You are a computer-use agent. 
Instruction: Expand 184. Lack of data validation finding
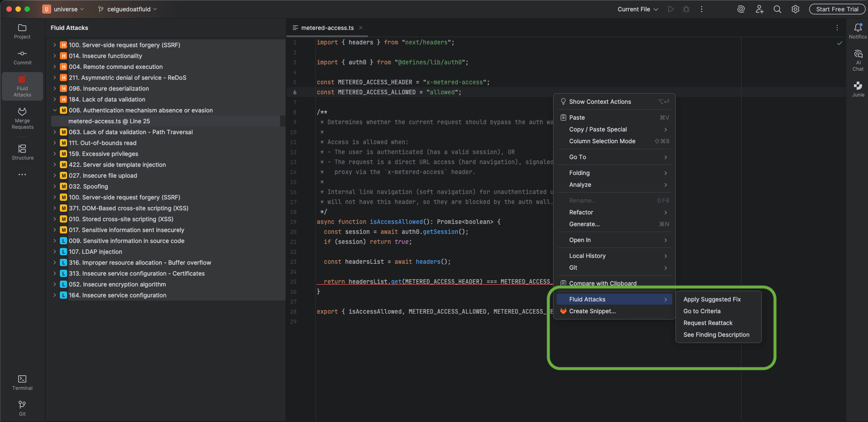click(x=54, y=99)
